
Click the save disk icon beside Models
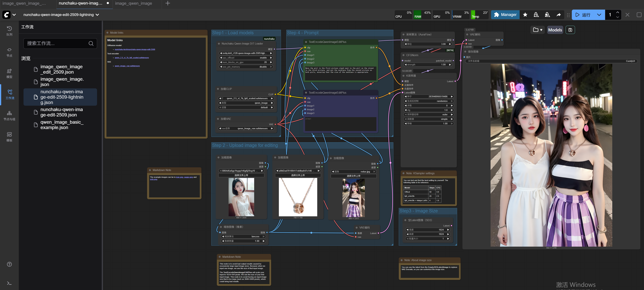570,30
